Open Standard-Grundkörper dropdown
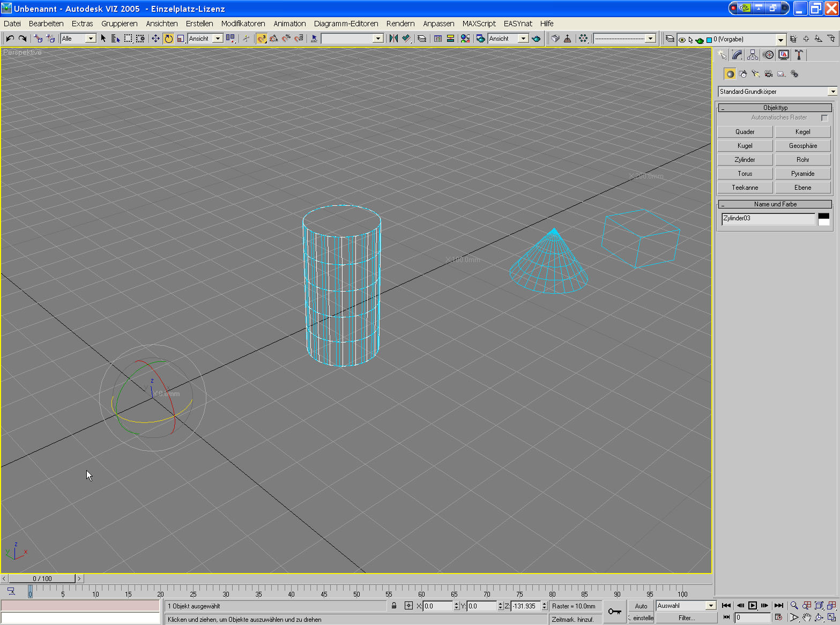840x625 pixels. tap(777, 92)
